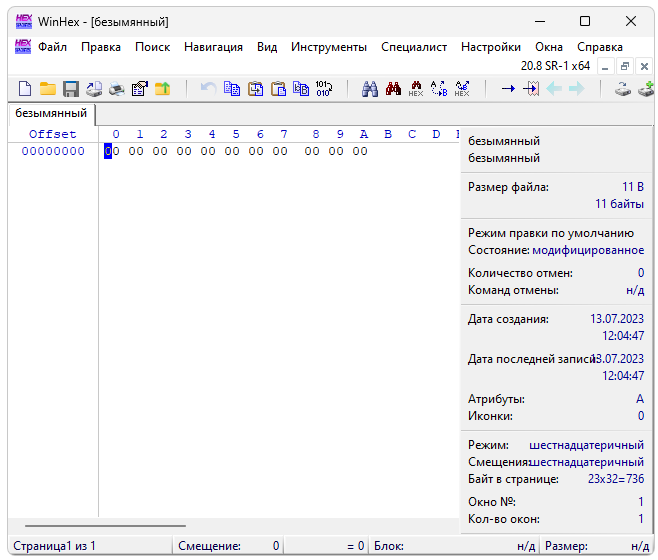The height and width of the screenshot is (560, 658).
Task: Click the red binoculars HEX search icon
Action: pos(416,89)
